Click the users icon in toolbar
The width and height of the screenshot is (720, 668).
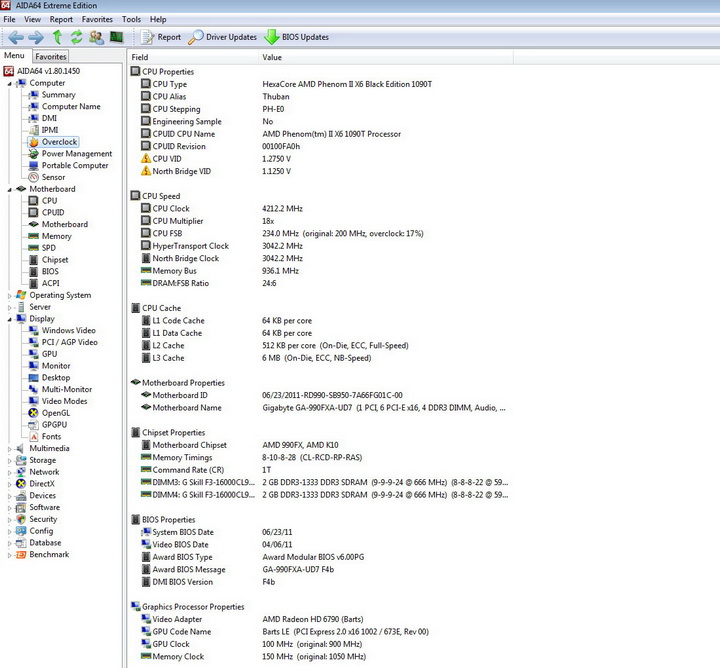[x=96, y=37]
